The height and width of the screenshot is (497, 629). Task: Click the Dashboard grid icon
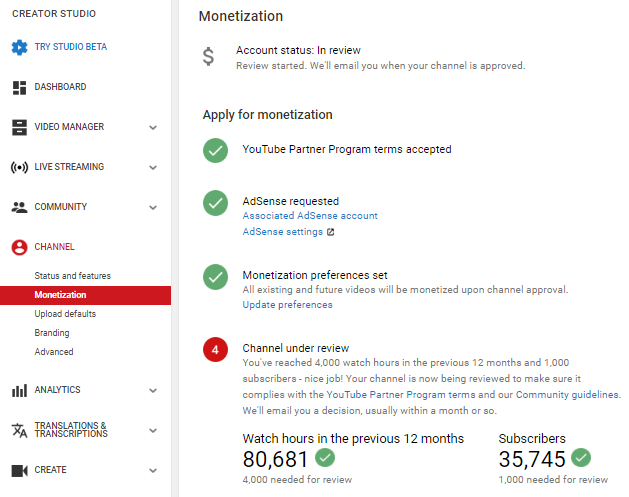coord(19,87)
